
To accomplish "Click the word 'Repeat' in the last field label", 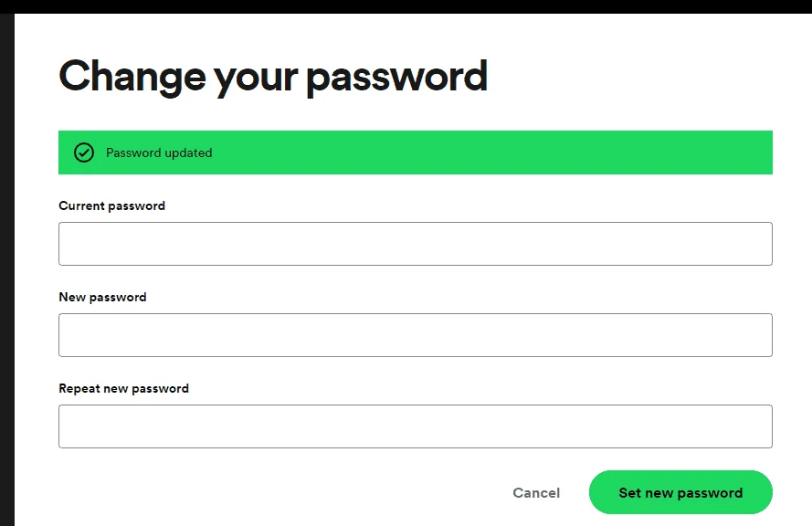I will click(x=79, y=389).
